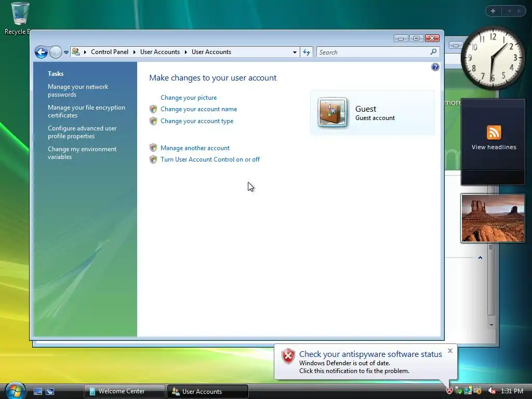The width and height of the screenshot is (532, 399).
Task: Close the antispyware notification balloon
Action: coord(450,351)
